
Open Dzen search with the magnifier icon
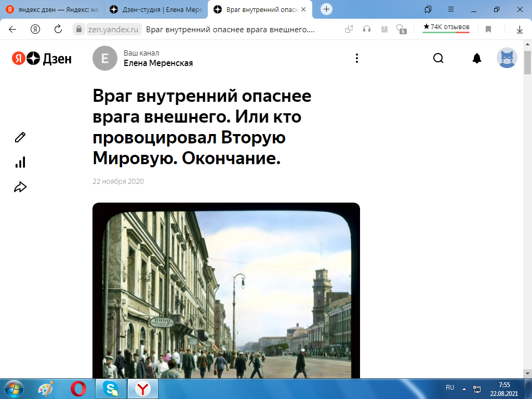(438, 58)
